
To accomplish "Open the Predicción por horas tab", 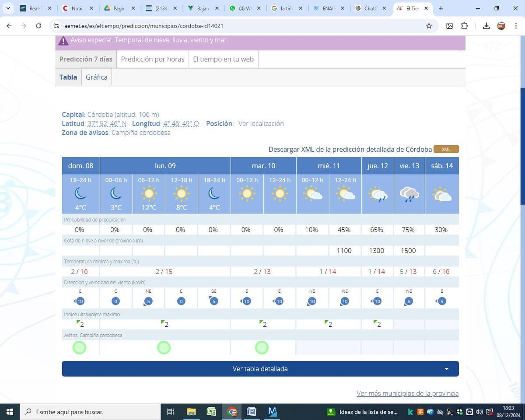I will point(153,59).
